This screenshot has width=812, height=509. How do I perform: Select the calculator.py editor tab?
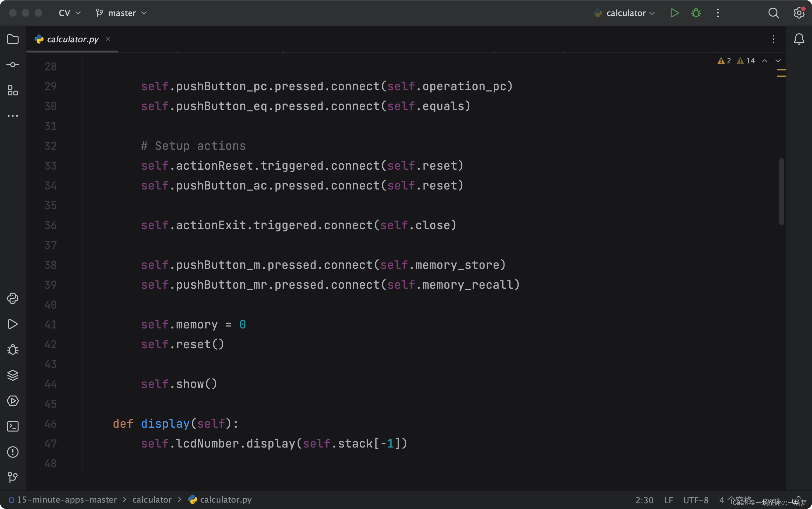(x=72, y=39)
